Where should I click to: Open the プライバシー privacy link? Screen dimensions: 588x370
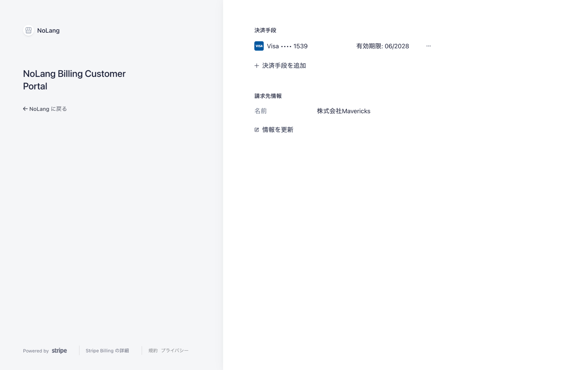pos(175,351)
